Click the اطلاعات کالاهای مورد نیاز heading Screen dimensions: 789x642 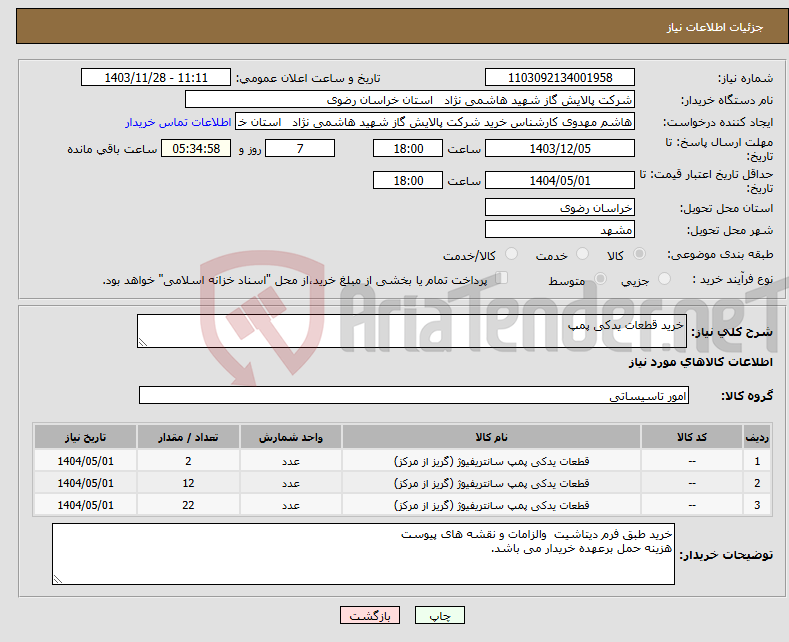pyautogui.click(x=700, y=362)
